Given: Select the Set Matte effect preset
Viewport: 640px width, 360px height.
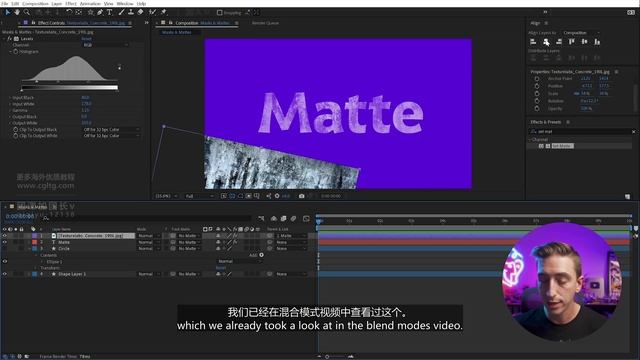Looking at the screenshot, I should [x=562, y=146].
